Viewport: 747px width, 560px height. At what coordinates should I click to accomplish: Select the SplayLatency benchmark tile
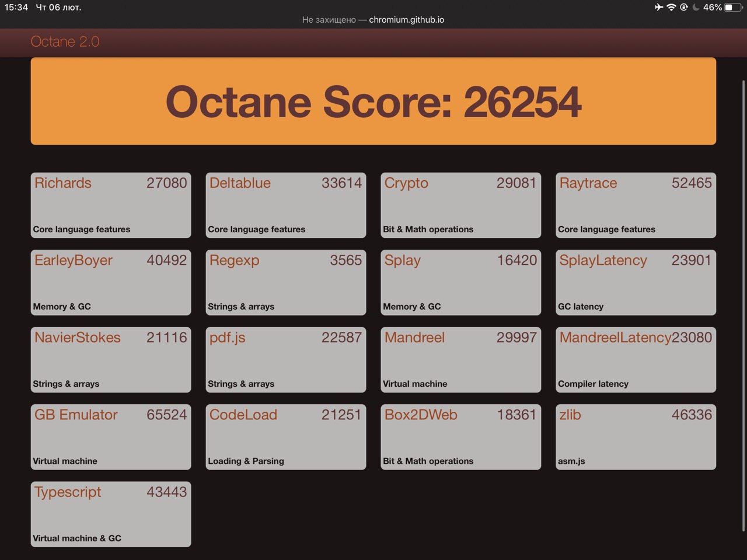pos(636,282)
